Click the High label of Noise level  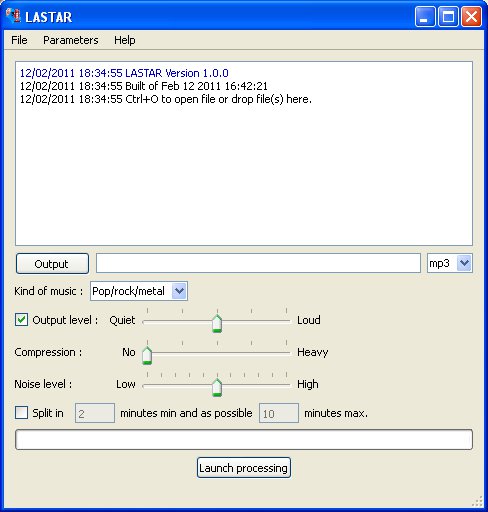[x=308, y=384]
